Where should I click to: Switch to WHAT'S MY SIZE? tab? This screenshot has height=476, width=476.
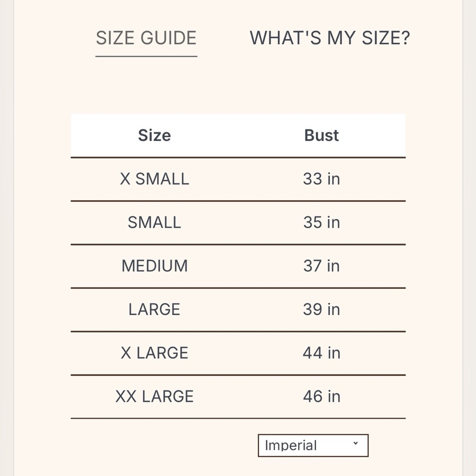(x=330, y=38)
